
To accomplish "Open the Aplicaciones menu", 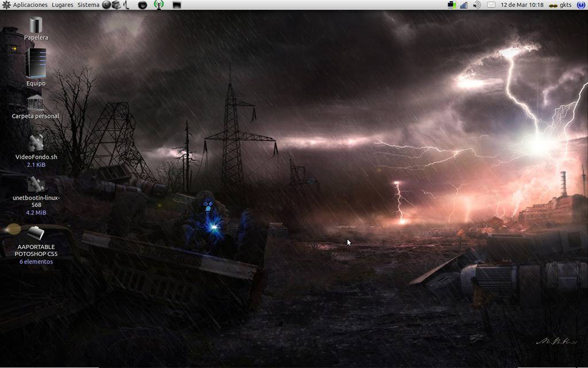I will pos(30,5).
